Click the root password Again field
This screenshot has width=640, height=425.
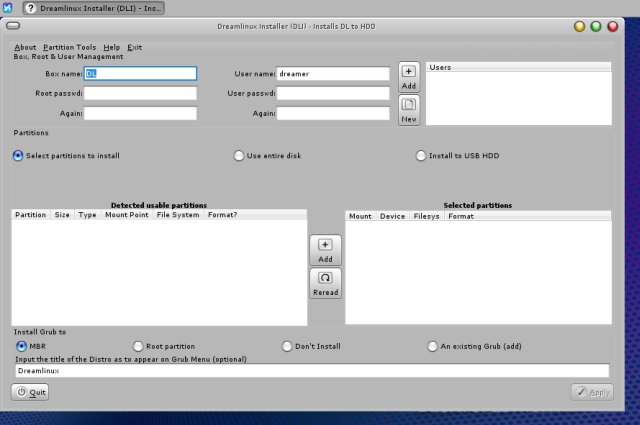(140, 113)
